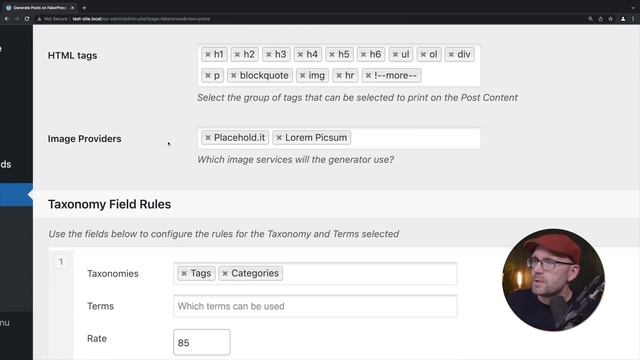640x360 pixels.
Task: Click empty area of Taxonomies field
Action: point(369,273)
